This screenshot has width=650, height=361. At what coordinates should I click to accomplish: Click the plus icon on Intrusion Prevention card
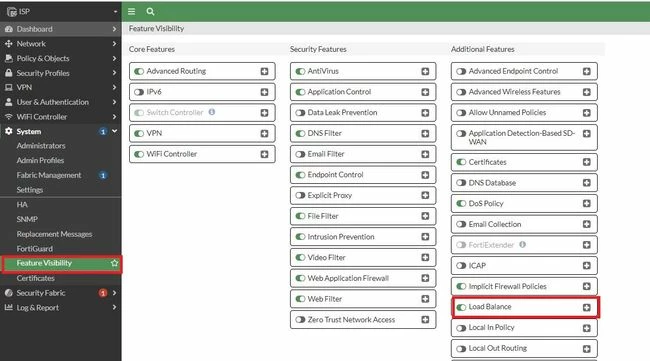click(x=425, y=237)
